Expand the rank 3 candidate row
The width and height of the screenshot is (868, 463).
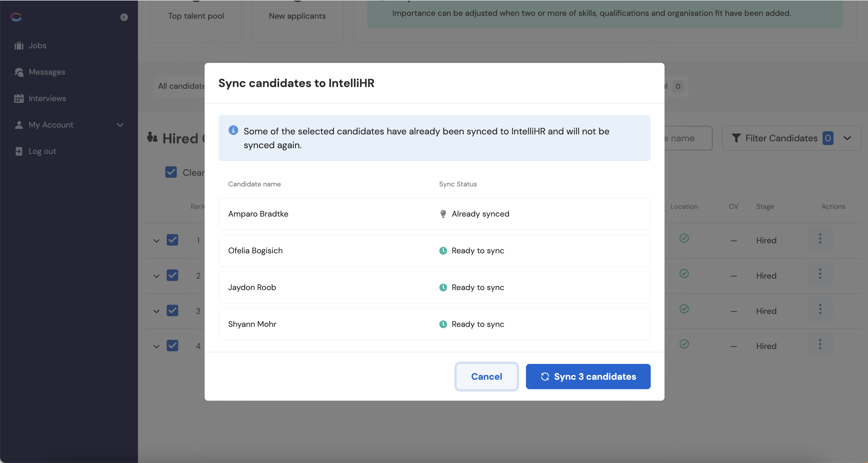point(156,311)
